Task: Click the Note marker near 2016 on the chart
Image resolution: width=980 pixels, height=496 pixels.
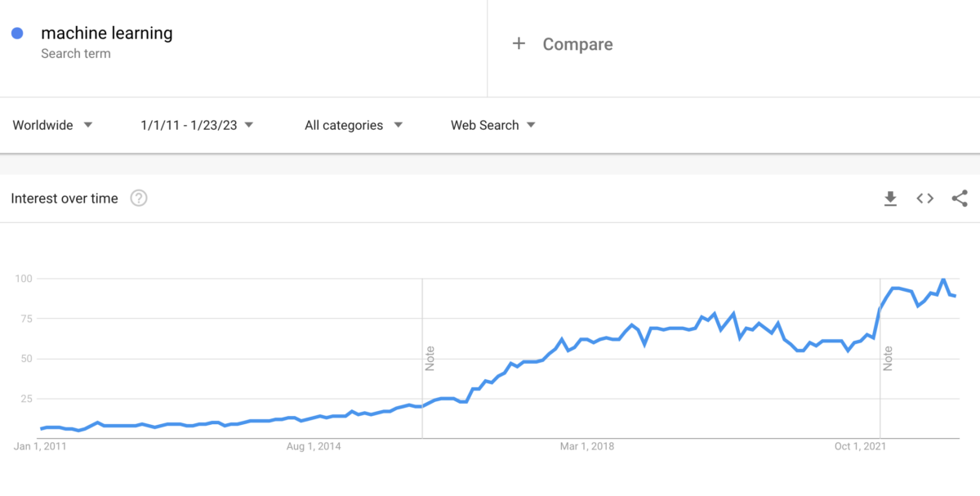Action: (x=430, y=360)
